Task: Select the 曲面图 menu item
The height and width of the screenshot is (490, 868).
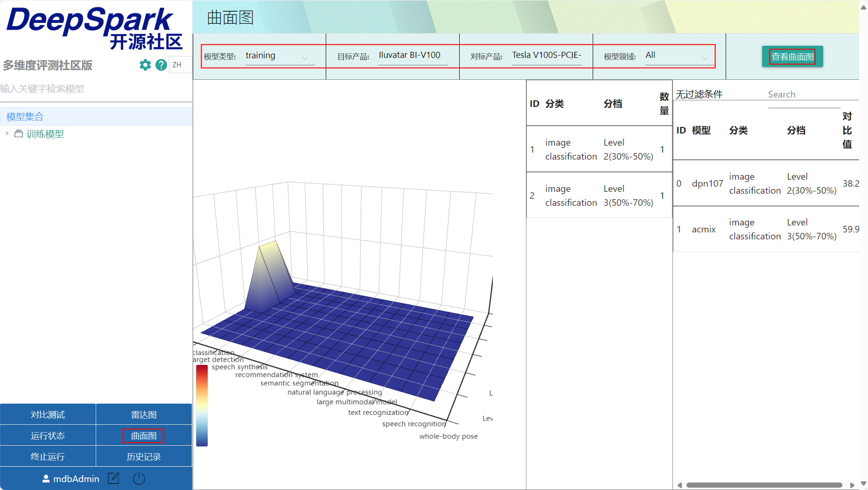Action: pos(144,435)
